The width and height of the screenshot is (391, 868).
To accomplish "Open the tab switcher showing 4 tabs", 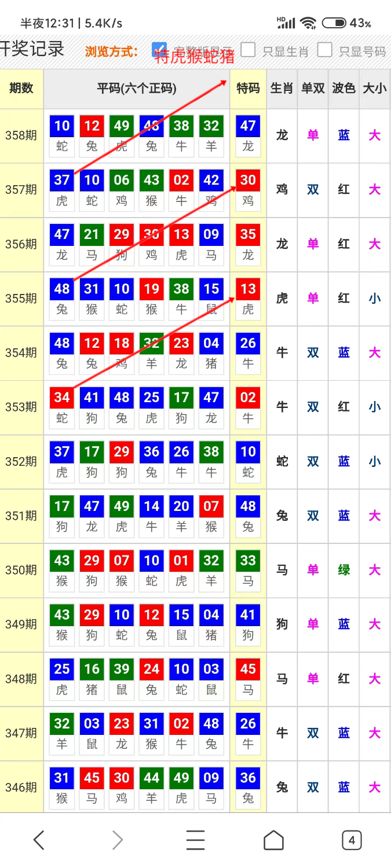I will pyautogui.click(x=352, y=840).
